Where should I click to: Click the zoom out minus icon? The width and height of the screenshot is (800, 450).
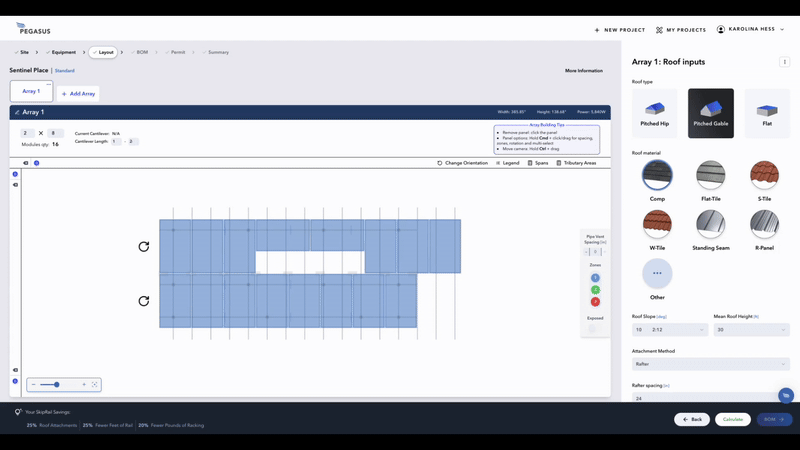coord(34,385)
